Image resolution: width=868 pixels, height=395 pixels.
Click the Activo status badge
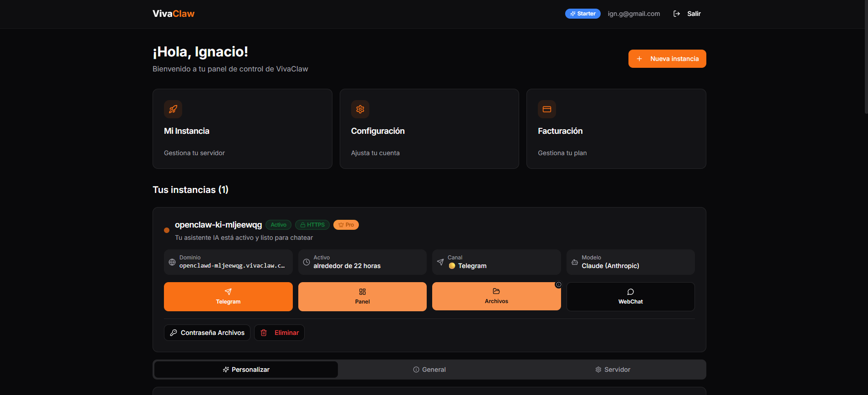(278, 225)
